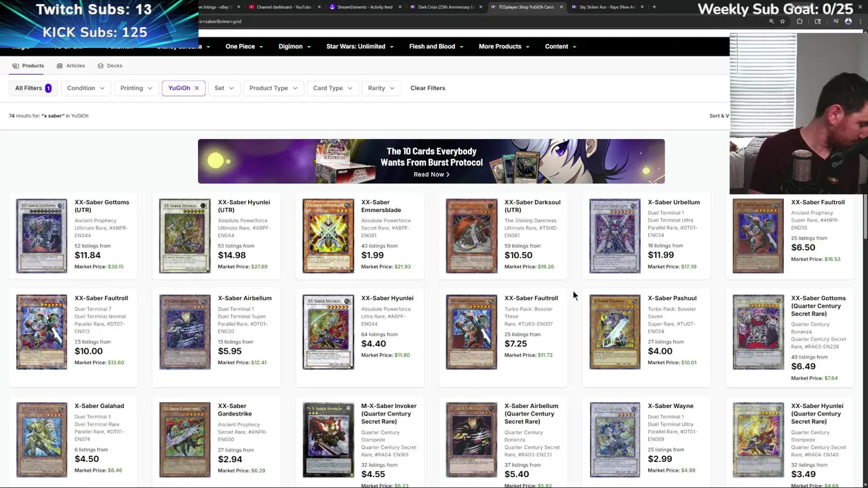The width and height of the screenshot is (868, 488).
Task: Switch to the eBay listings browser tab
Action: click(x=218, y=7)
